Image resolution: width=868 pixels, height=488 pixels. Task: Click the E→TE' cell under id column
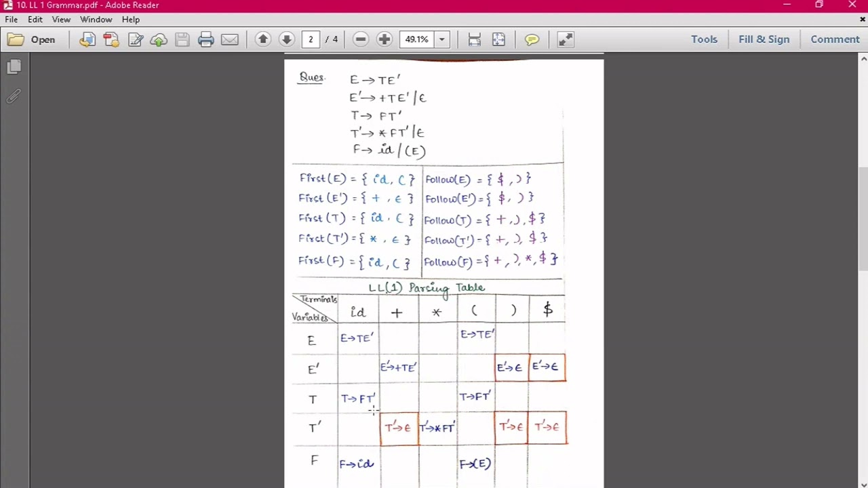point(357,338)
